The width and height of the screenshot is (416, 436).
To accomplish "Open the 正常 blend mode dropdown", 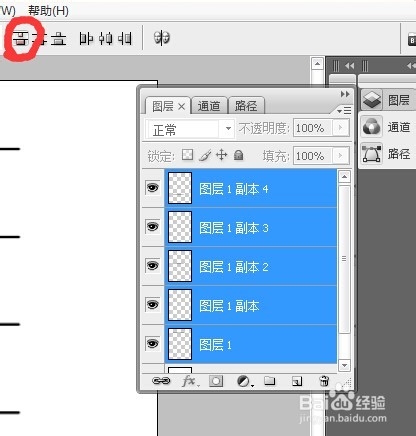I will click(x=190, y=129).
